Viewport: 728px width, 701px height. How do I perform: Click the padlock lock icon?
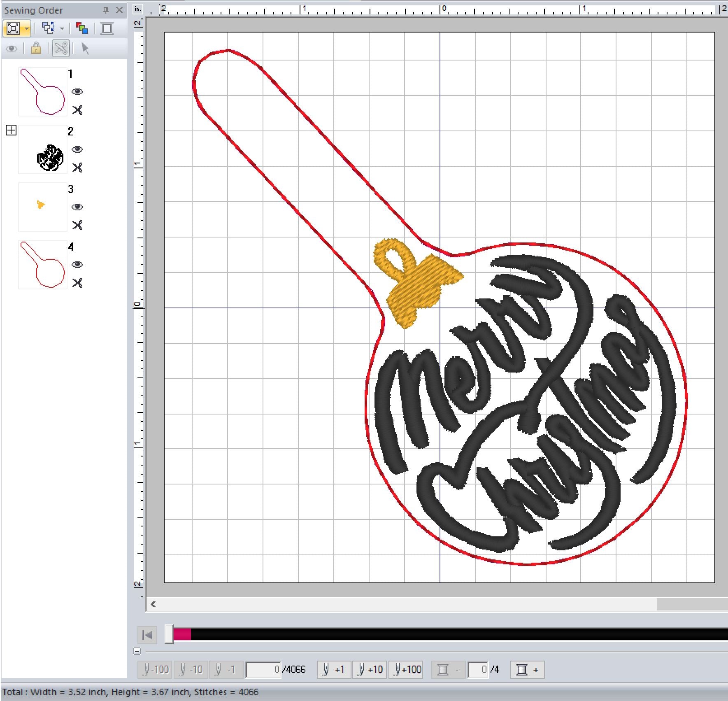tap(36, 49)
